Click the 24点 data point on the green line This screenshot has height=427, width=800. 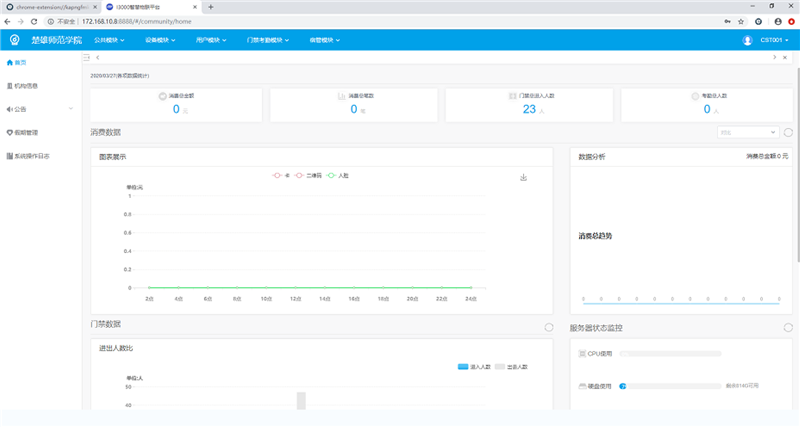point(471,288)
